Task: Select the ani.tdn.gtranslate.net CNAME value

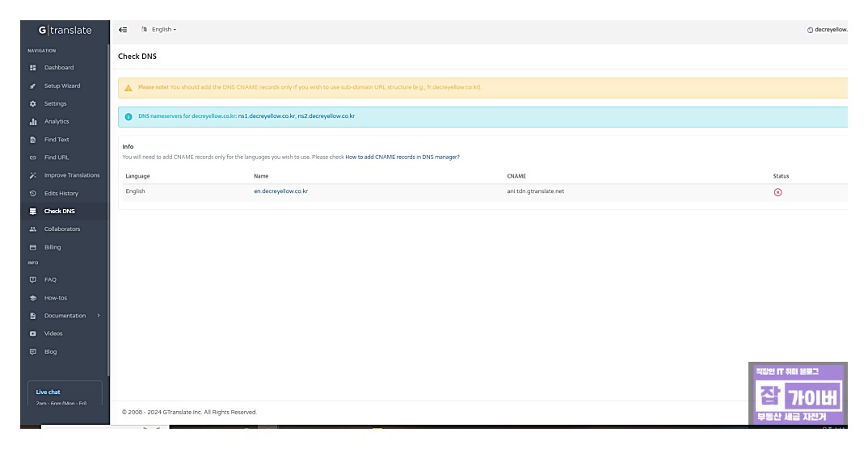Action: coord(535,191)
